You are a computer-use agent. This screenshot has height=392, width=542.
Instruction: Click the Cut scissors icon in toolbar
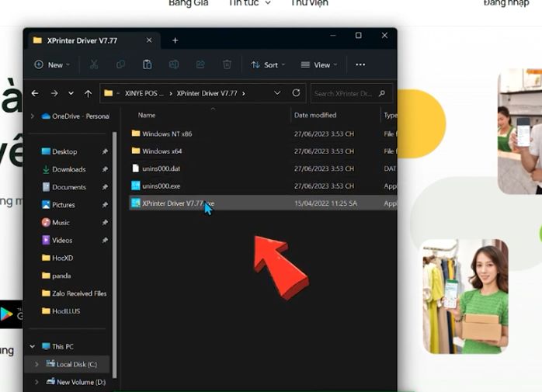(x=94, y=65)
